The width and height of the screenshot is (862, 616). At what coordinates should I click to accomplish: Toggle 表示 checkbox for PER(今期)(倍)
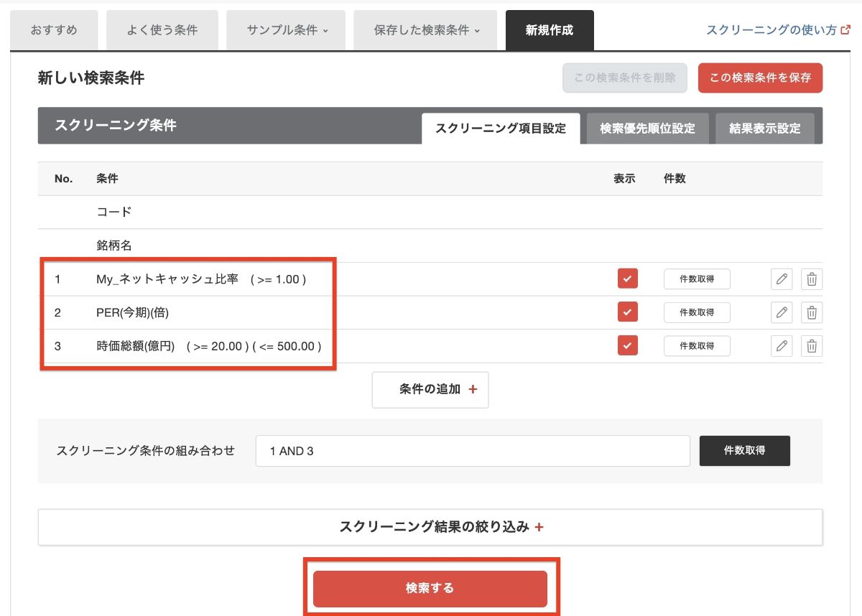[627, 312]
